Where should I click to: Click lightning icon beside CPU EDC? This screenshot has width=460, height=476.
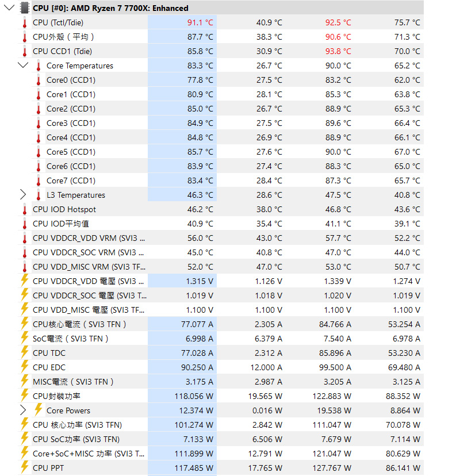25,367
